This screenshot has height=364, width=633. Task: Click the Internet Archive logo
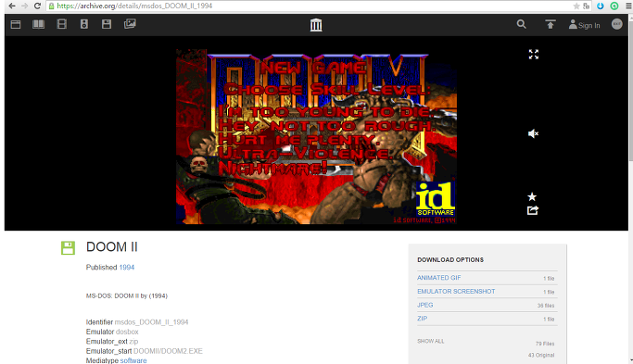[316, 25]
